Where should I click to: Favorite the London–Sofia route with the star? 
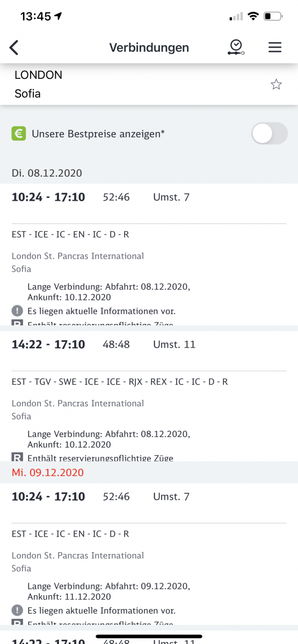tap(276, 84)
